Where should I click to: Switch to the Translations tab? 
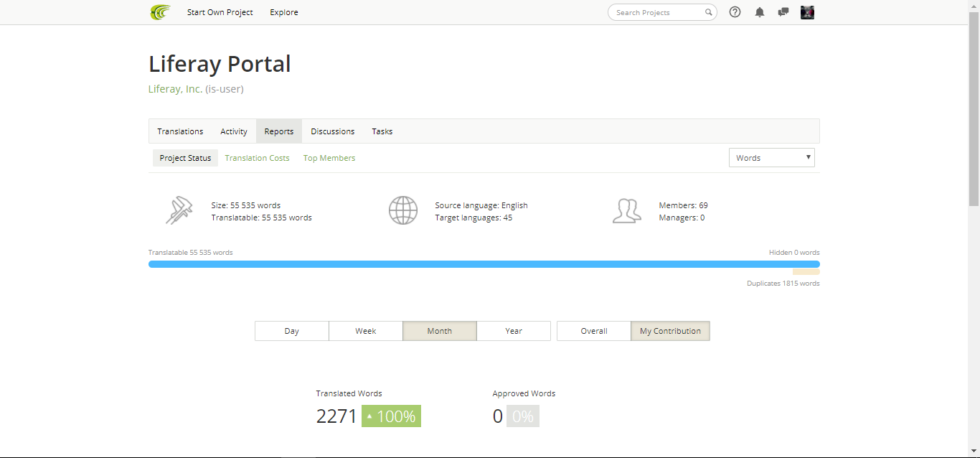click(180, 131)
